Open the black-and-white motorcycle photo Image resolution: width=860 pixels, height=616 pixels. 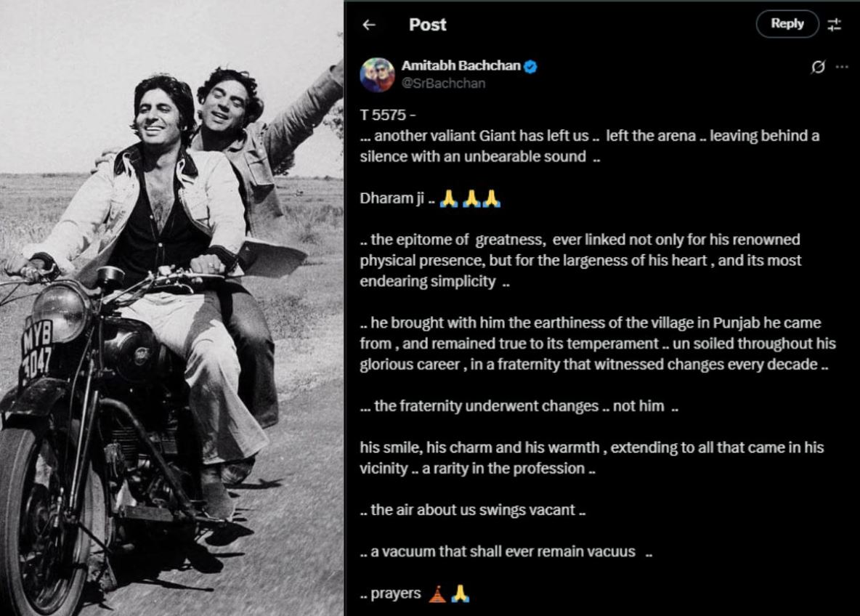171,308
